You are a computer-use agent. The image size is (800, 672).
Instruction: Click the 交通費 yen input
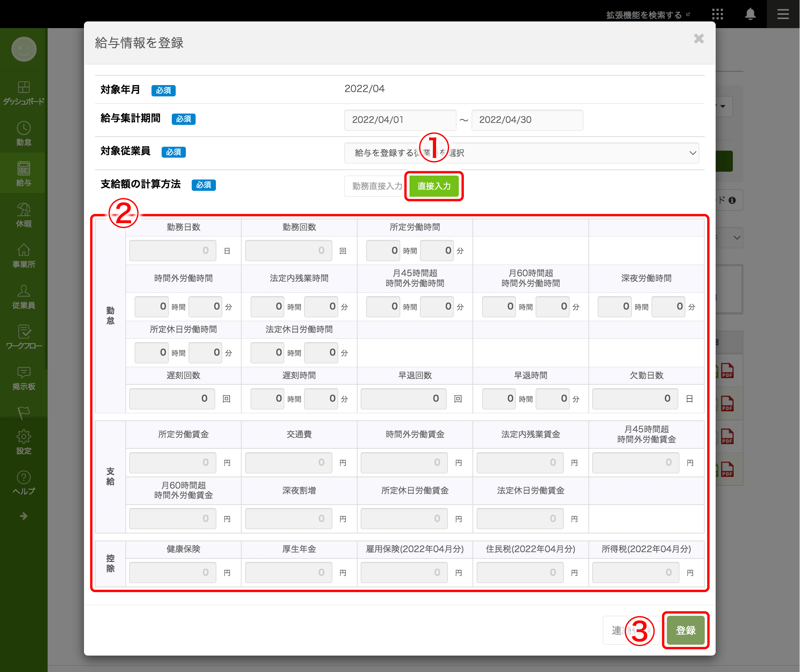[x=289, y=462]
